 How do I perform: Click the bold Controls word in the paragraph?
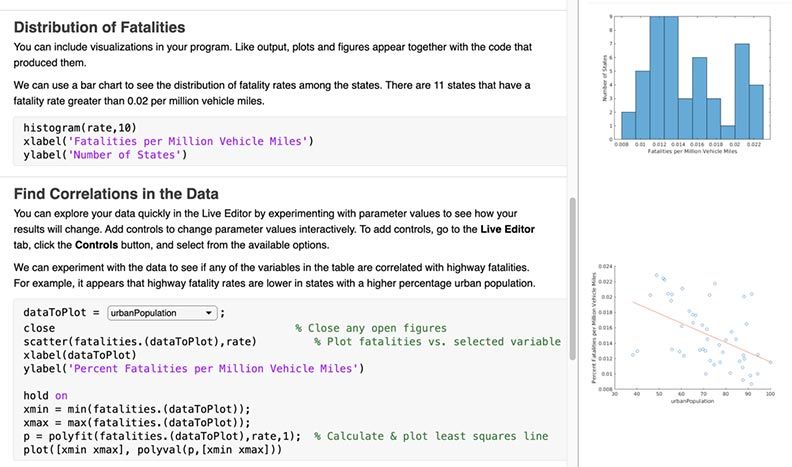101,245
